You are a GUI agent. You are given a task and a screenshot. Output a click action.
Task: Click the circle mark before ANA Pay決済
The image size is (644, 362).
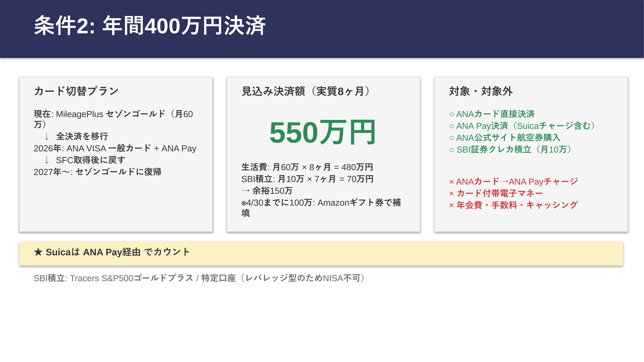pos(452,126)
